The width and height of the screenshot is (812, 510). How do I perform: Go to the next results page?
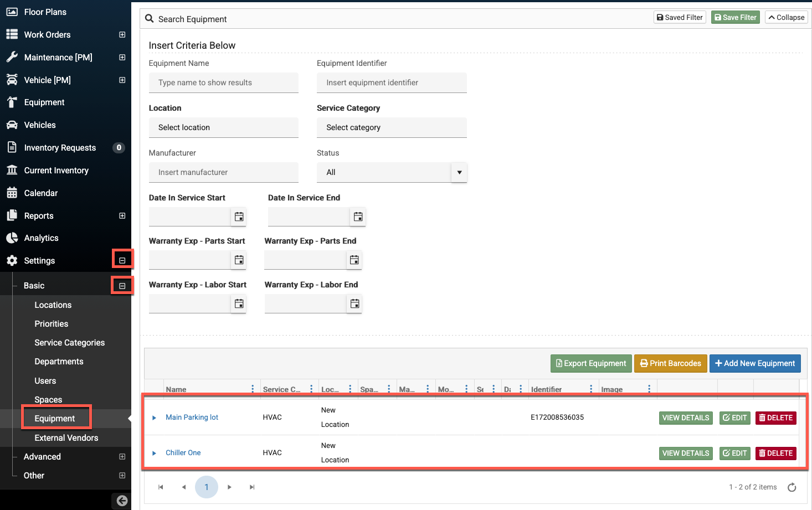coord(229,487)
